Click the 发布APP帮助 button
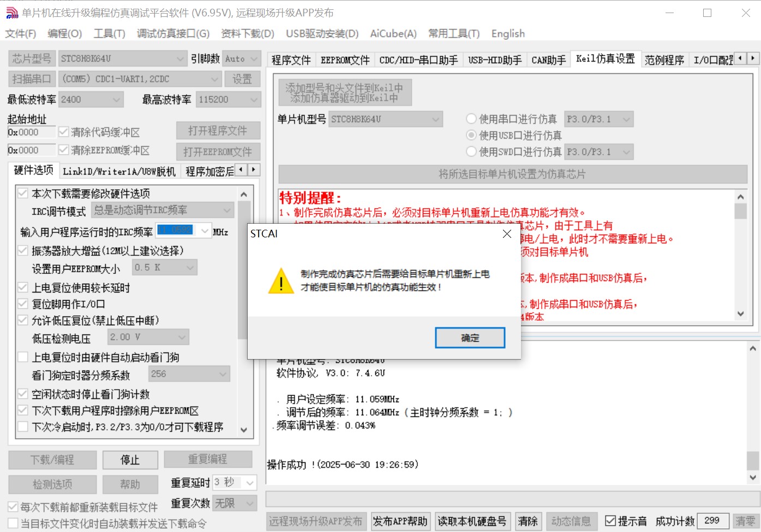Image resolution: width=761 pixels, height=532 pixels. pos(400,521)
